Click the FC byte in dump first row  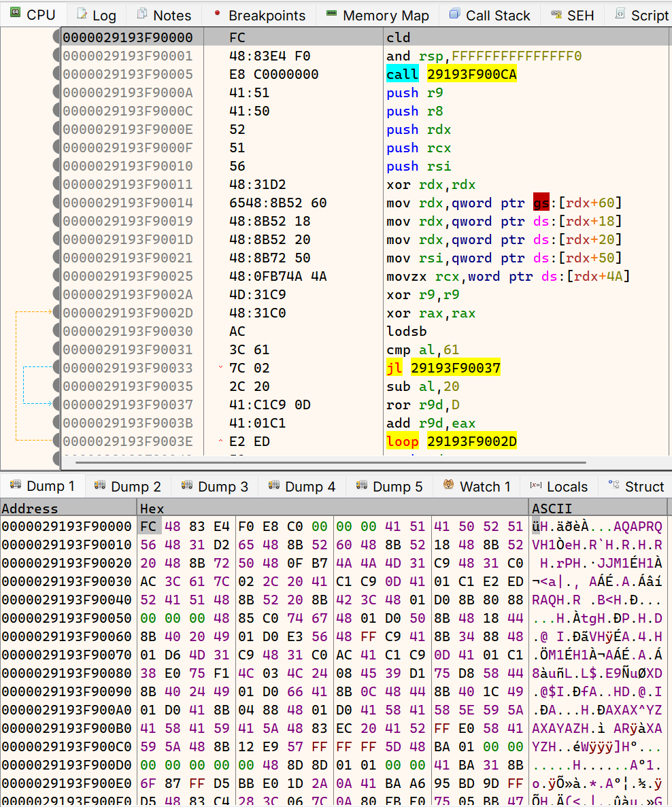(x=148, y=526)
